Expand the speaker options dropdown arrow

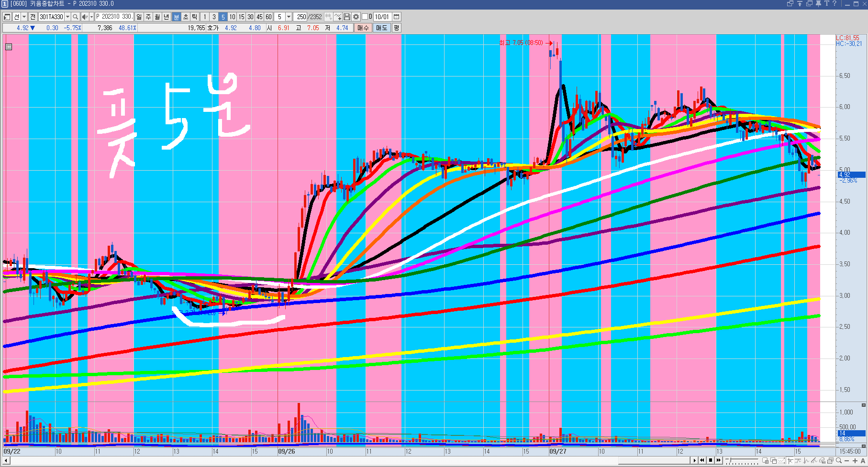point(91,17)
